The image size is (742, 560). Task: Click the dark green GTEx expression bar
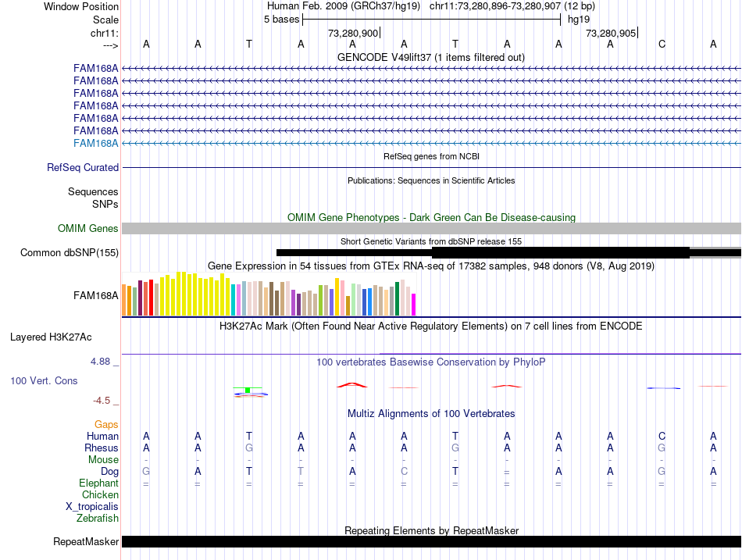pyautogui.click(x=397, y=298)
